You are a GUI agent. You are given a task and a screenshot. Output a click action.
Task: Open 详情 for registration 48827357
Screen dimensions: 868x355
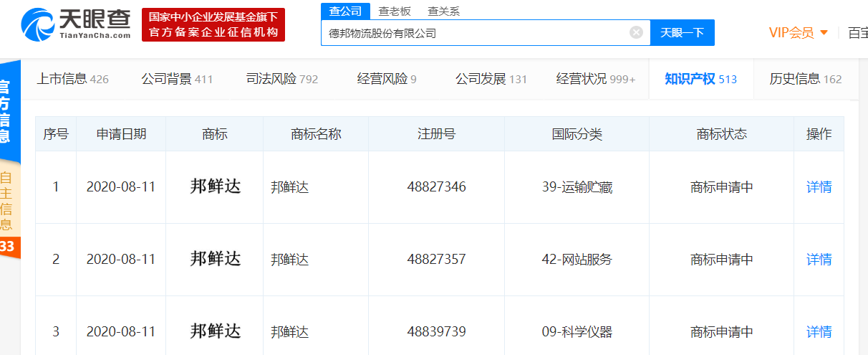[819, 260]
